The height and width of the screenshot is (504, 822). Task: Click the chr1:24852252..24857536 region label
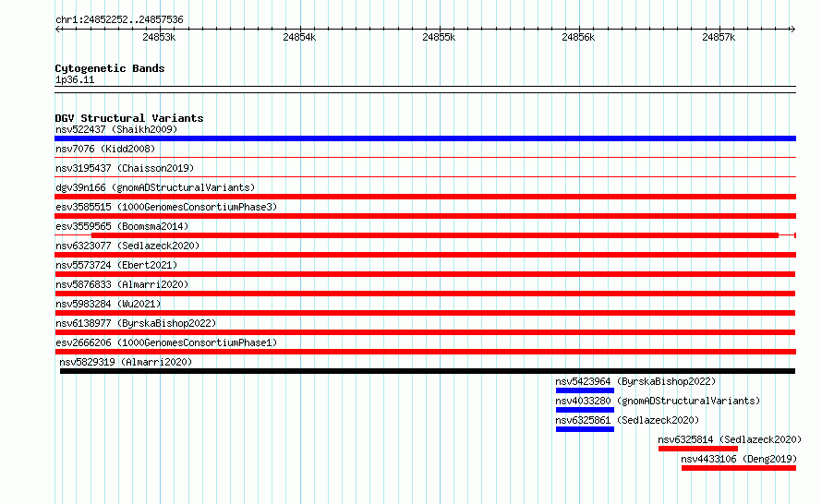[119, 20]
